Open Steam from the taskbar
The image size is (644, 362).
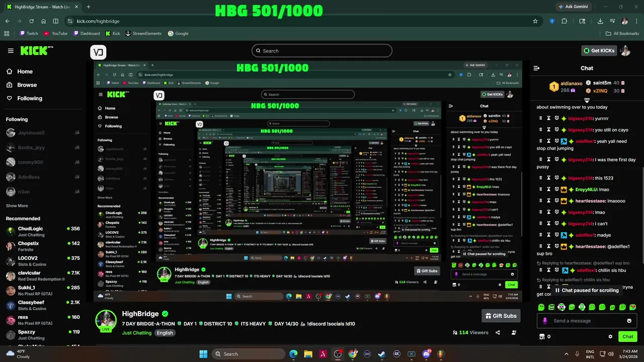pos(382,354)
